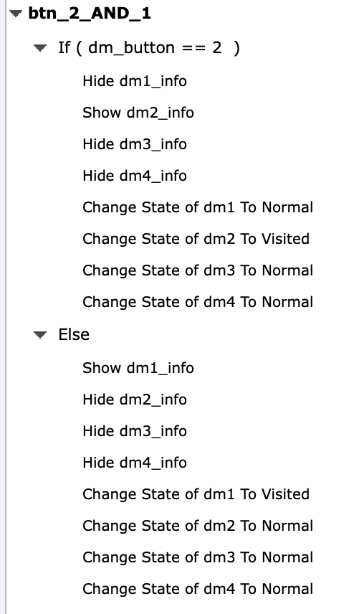Image resolution: width=364 pixels, height=614 pixels.
Task: Select Hide dm4_info under the If condition
Action: click(x=135, y=176)
